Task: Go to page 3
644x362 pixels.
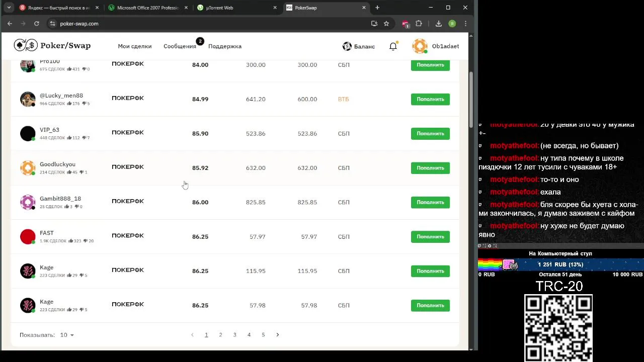Action: coord(234,335)
